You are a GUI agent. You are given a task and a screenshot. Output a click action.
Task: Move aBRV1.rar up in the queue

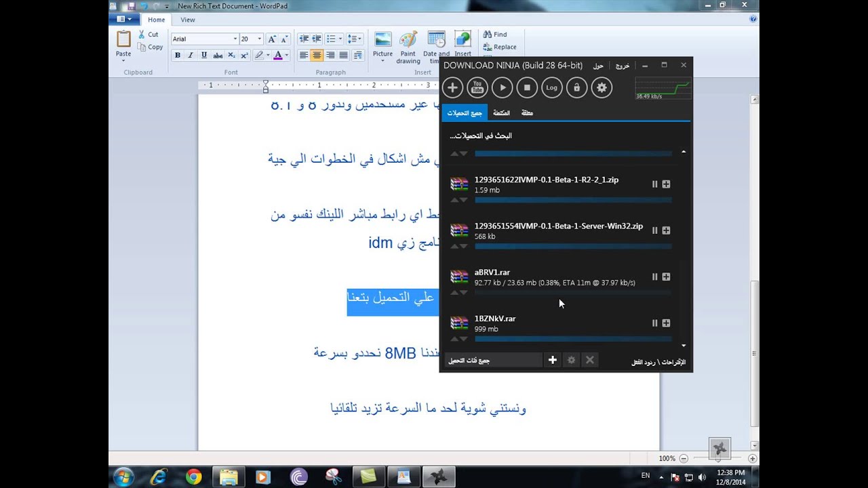point(454,293)
